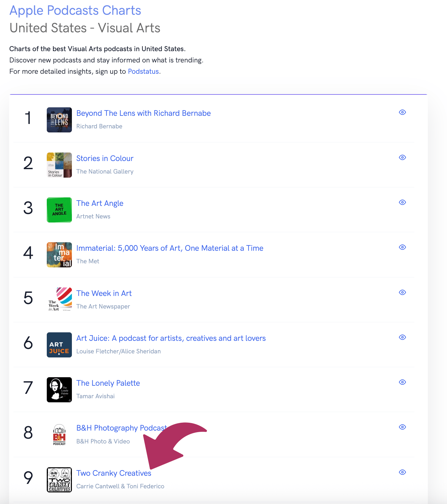The height and width of the screenshot is (504, 447).
Task: Click the rank number 5
Action: tap(28, 298)
